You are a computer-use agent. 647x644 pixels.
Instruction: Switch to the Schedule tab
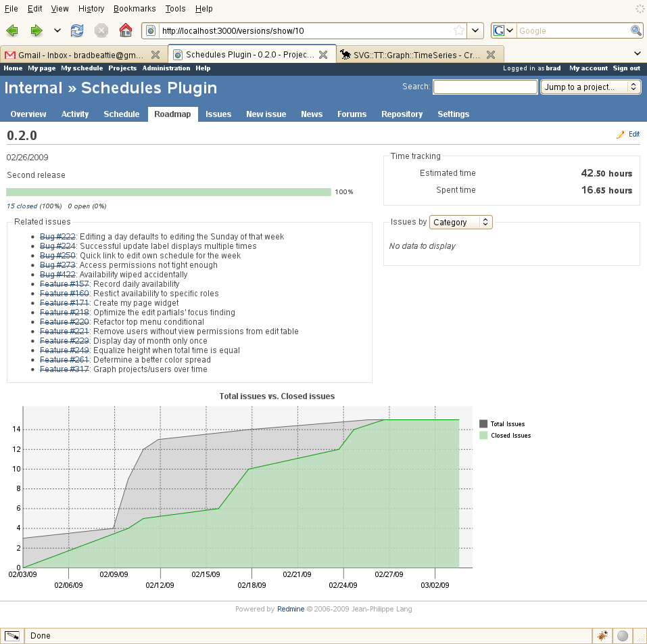[x=121, y=114]
